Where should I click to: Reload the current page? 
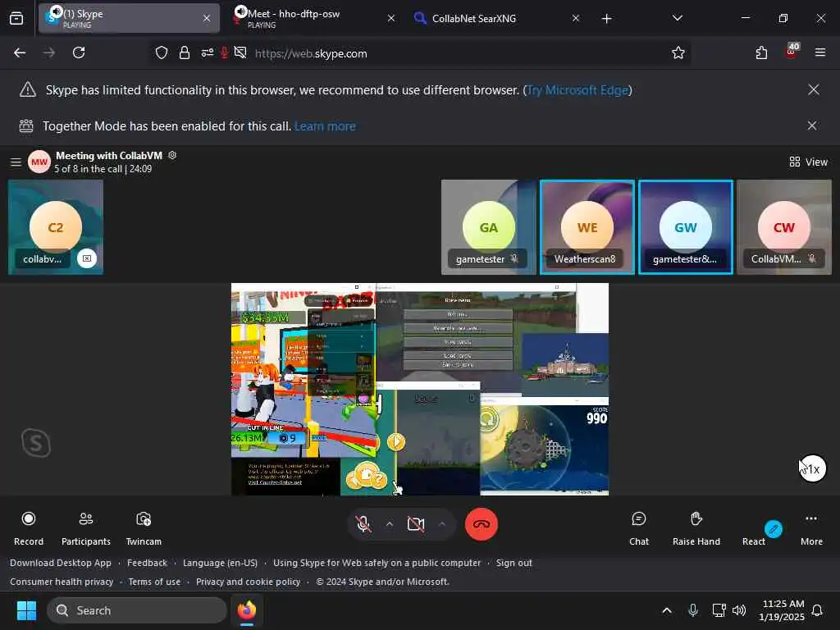79,52
